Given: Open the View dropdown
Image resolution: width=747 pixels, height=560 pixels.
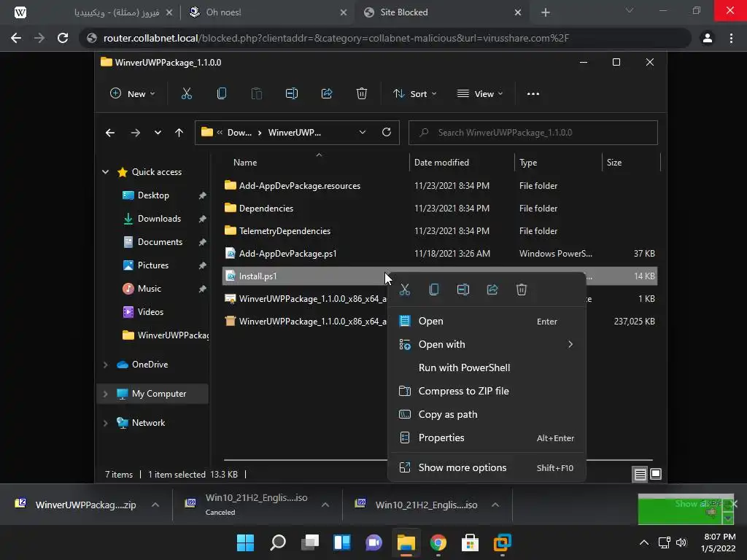Looking at the screenshot, I should (480, 94).
